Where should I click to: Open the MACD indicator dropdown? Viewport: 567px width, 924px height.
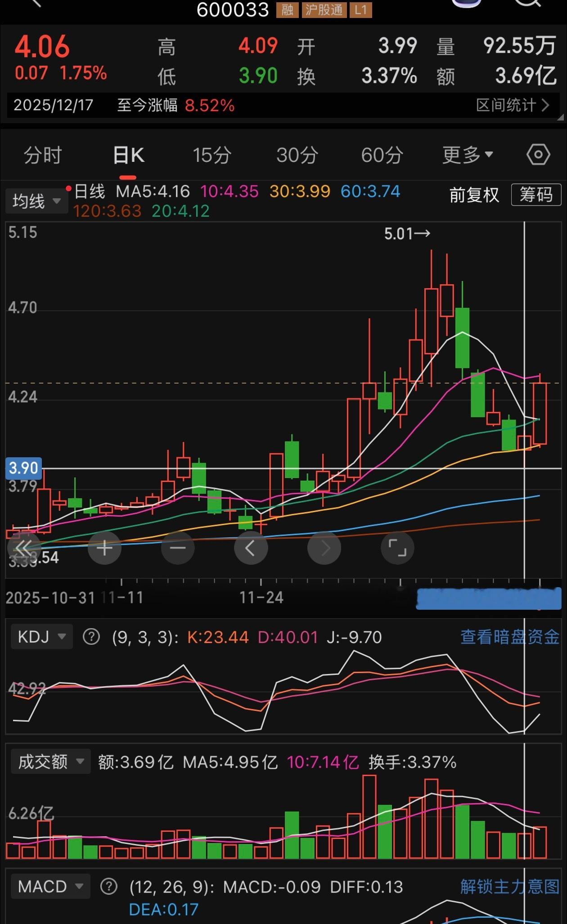pyautogui.click(x=51, y=887)
